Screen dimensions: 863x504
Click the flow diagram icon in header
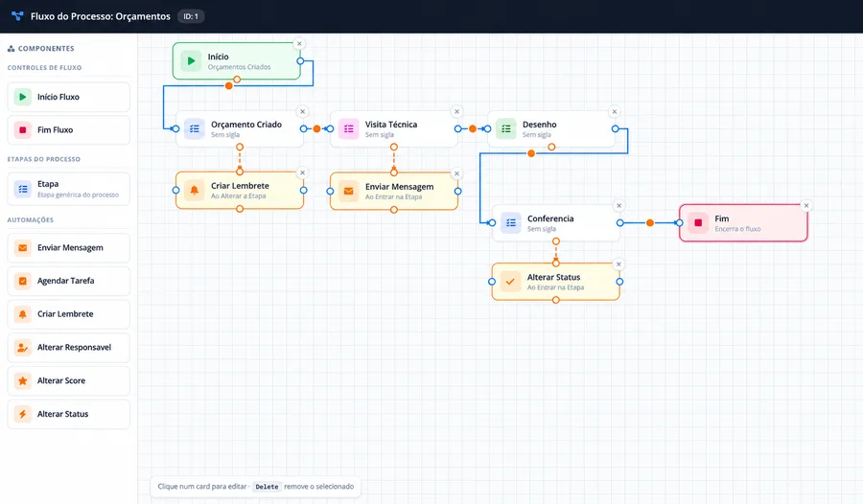[x=17, y=16]
